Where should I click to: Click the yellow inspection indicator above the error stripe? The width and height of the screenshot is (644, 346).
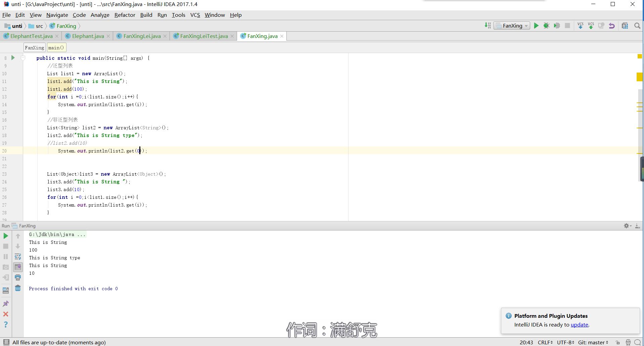(x=640, y=56)
